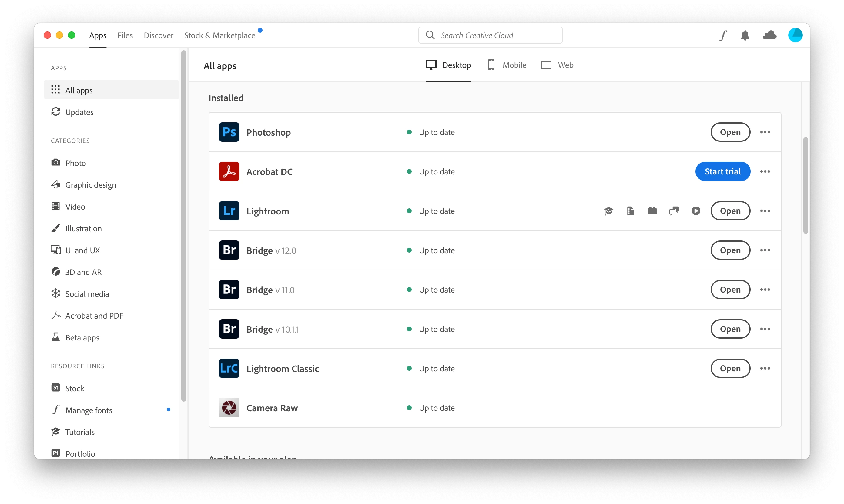The image size is (844, 504).
Task: Click the Photoshop app icon
Action: click(x=229, y=132)
